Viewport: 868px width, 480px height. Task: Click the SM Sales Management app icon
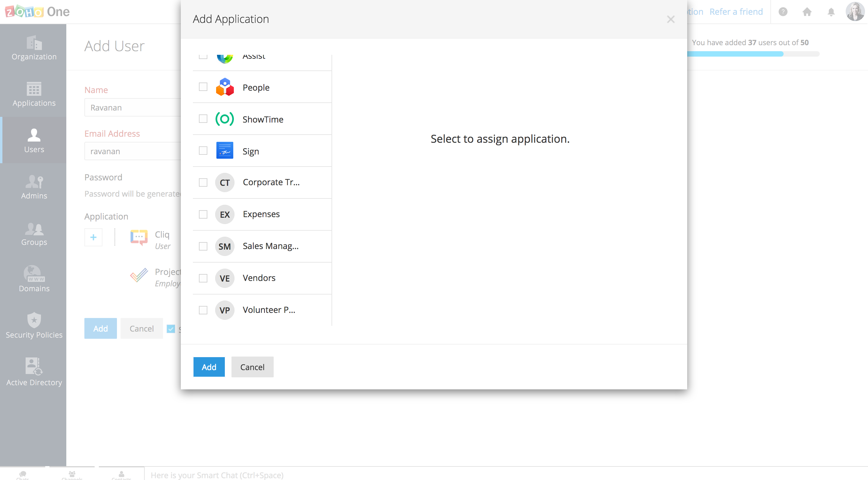click(x=225, y=246)
